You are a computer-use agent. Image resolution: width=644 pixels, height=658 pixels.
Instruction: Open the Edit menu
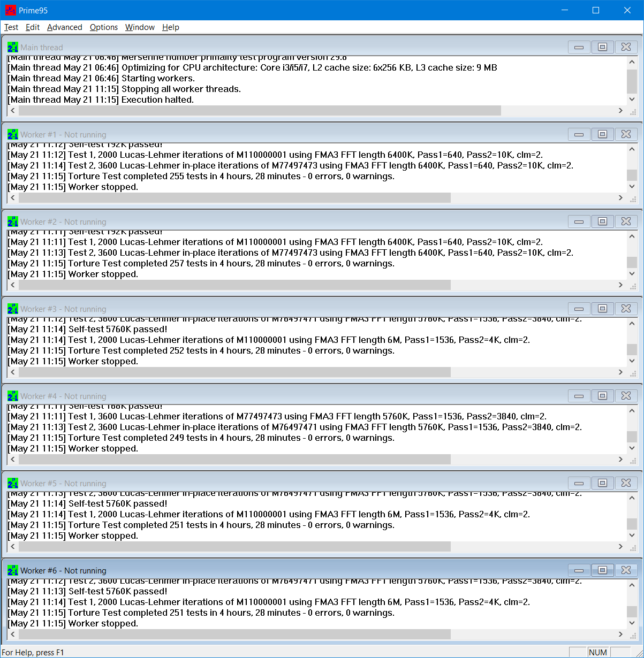click(x=33, y=27)
